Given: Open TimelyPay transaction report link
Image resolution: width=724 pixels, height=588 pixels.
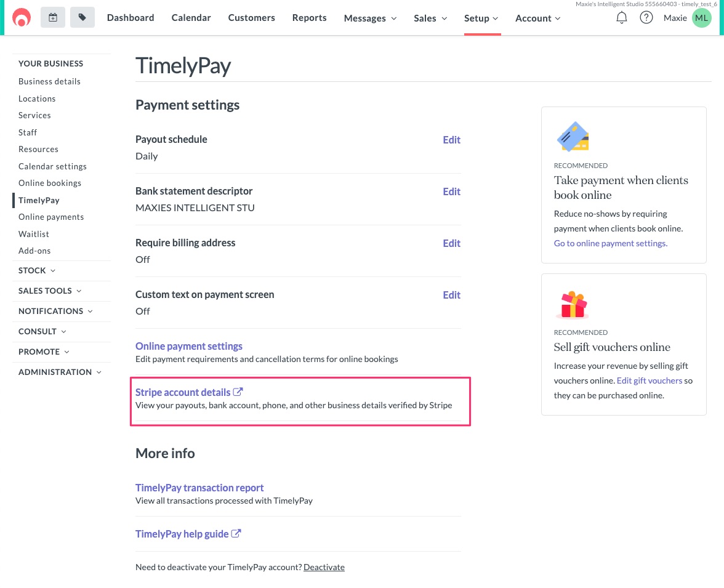Looking at the screenshot, I should click(x=199, y=488).
